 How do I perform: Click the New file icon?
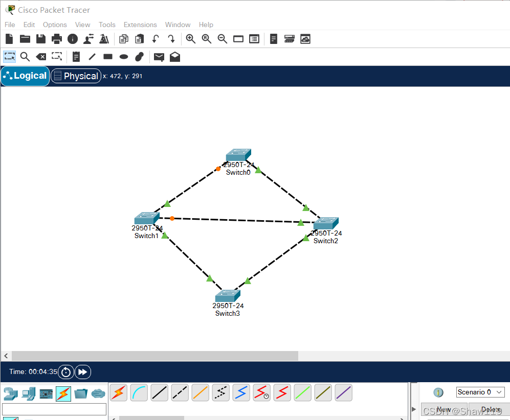[x=9, y=39]
